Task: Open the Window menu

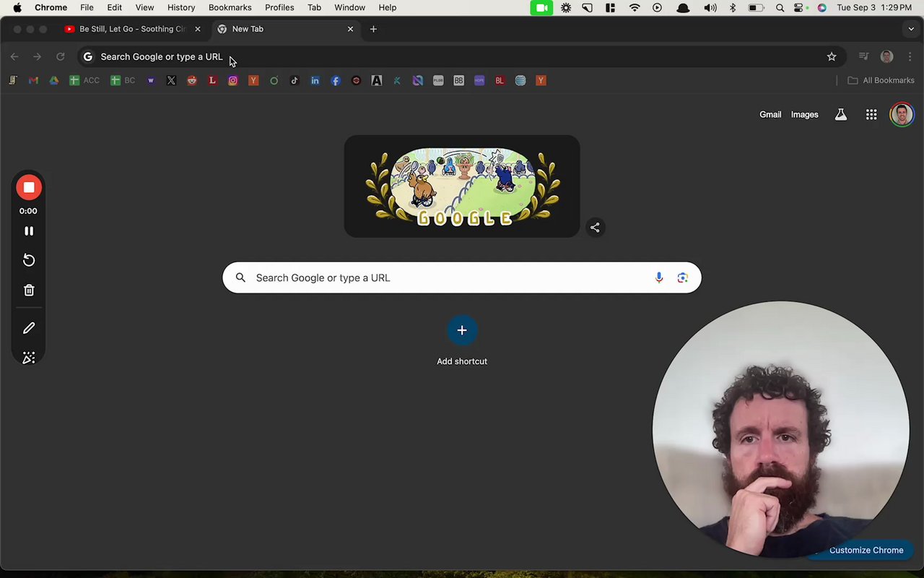Action: click(x=349, y=7)
